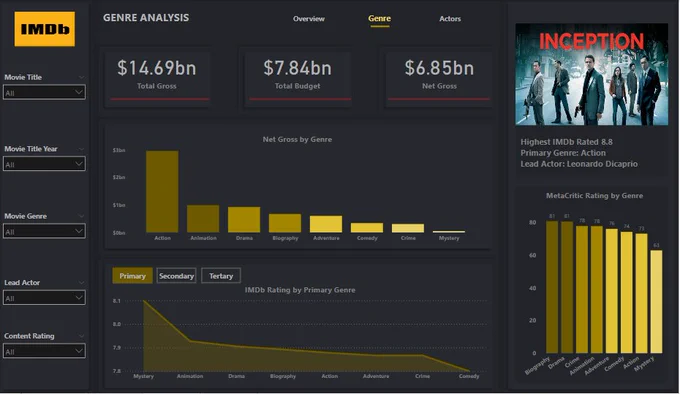The width and height of the screenshot is (680, 394).
Task: Select the Action bar in Net Gross chart
Action: (x=162, y=192)
